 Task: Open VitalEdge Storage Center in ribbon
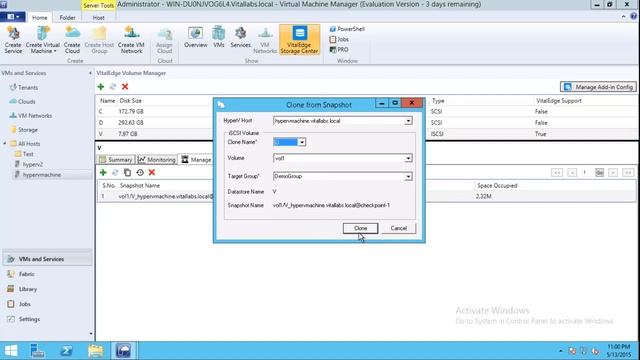(299, 40)
